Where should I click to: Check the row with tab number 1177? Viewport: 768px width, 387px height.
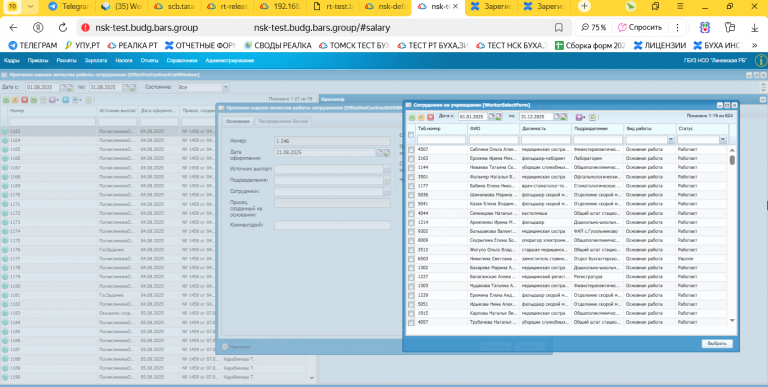411,186
